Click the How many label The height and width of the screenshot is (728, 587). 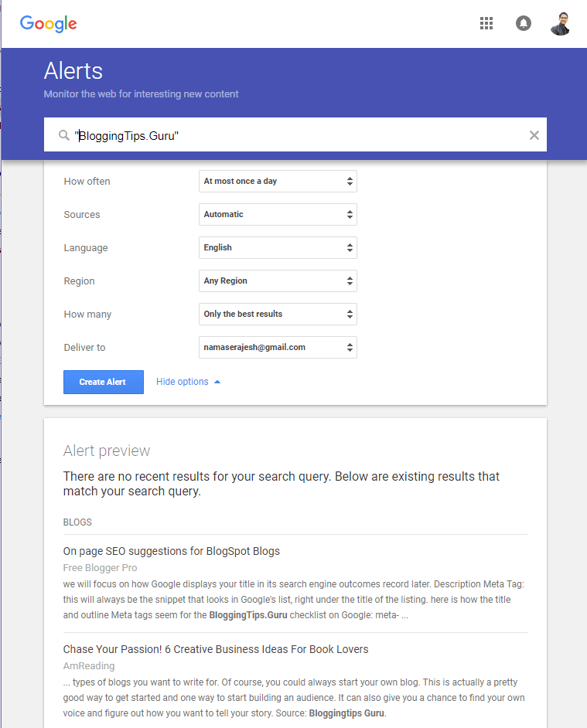point(88,315)
